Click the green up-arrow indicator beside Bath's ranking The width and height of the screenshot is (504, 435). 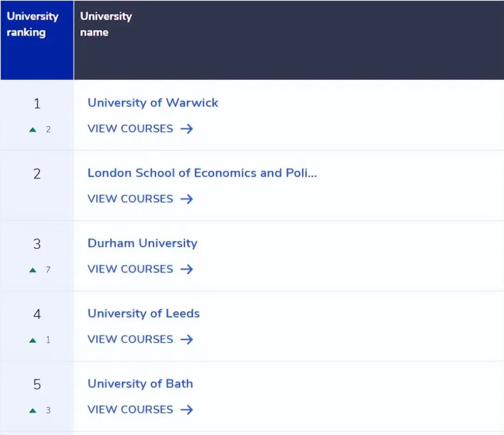pyautogui.click(x=33, y=410)
